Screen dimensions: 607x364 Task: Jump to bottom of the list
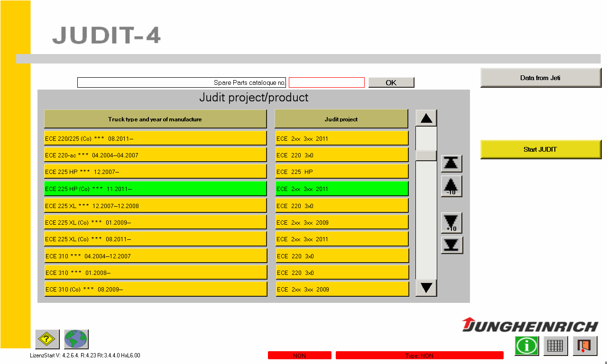coord(451,245)
